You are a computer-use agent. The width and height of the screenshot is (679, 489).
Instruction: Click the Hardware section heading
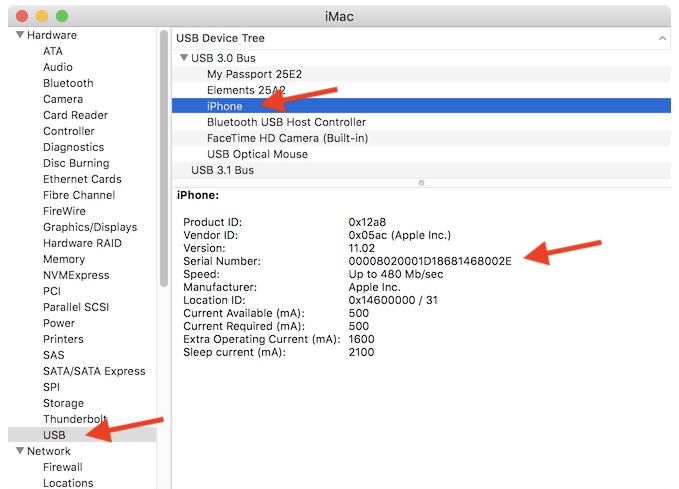pos(52,35)
